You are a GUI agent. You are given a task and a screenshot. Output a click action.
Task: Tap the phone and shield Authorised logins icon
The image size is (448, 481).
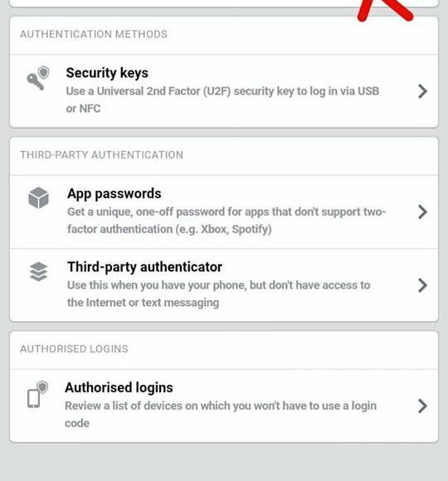coord(37,394)
